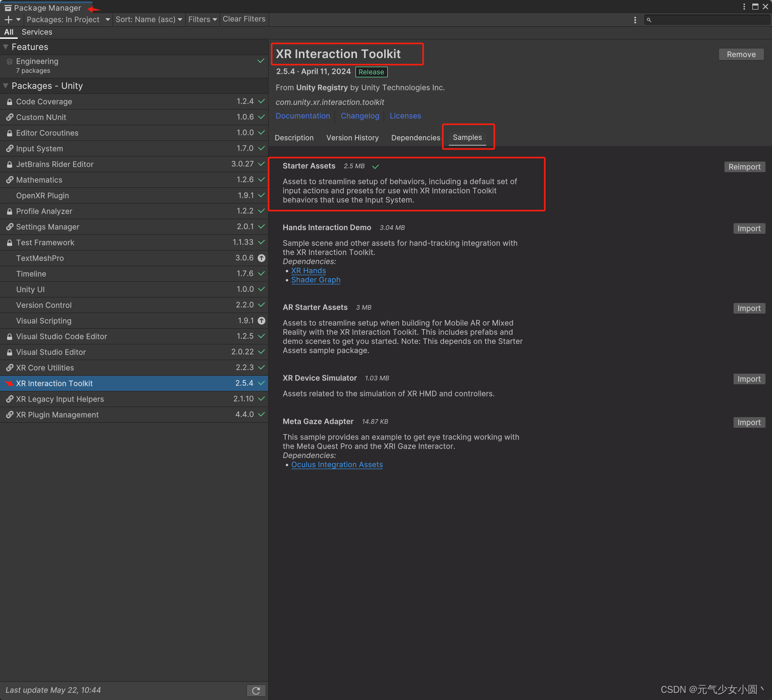The width and height of the screenshot is (772, 700).
Task: Switch to the Services tab
Action: point(37,32)
